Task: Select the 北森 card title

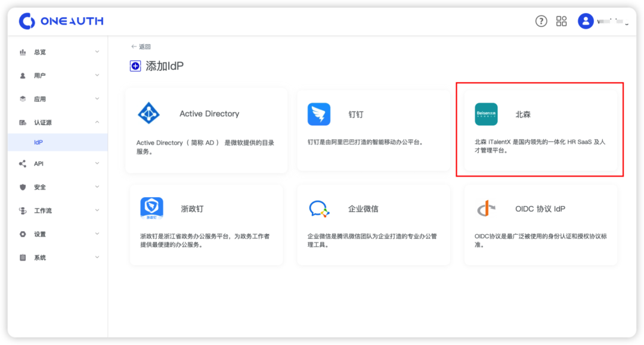Action: (x=523, y=114)
